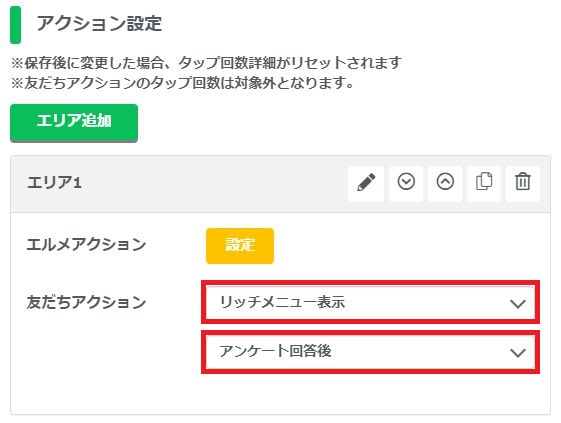Click the エルメアクション label
Image resolution: width=561 pixels, height=423 pixels.
[86, 245]
